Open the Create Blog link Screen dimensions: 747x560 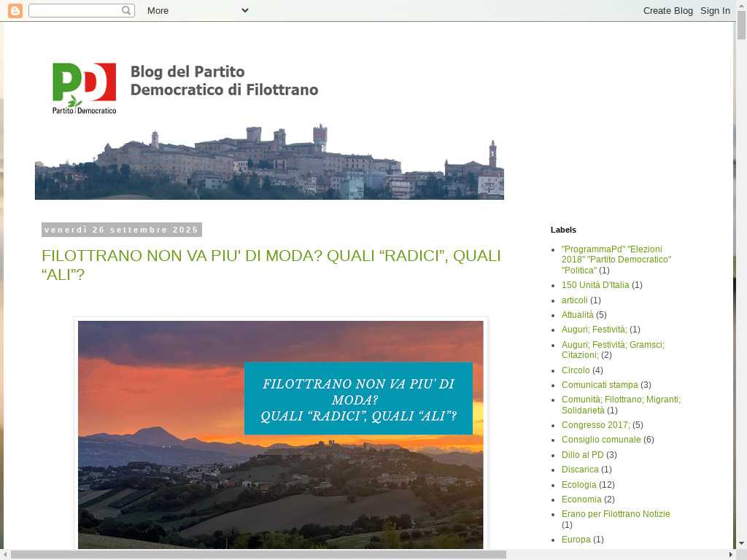667,10
